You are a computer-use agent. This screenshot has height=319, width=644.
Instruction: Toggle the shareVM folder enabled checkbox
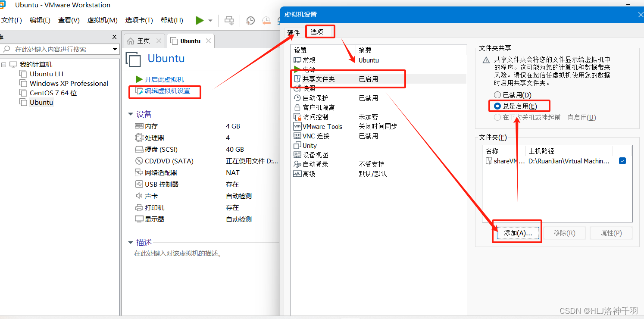[622, 161]
